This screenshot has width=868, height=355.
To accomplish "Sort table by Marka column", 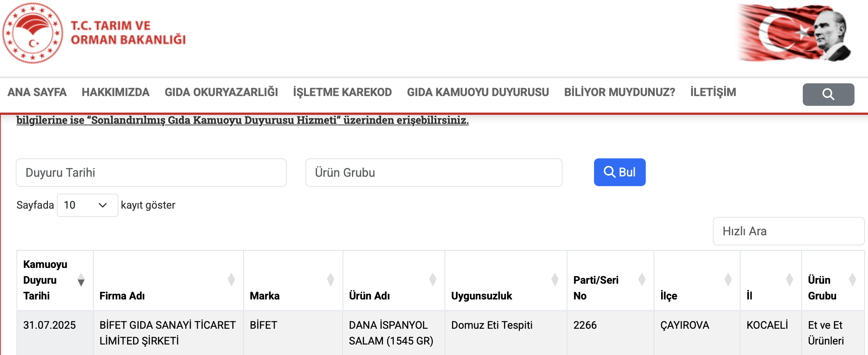I will (x=293, y=280).
